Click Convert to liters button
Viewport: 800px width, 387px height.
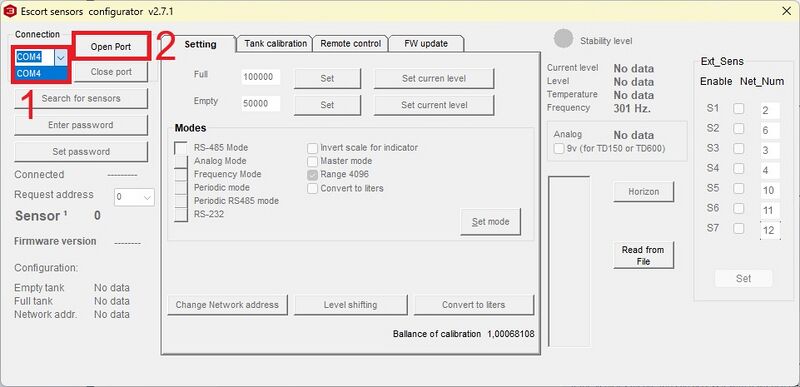[473, 305]
